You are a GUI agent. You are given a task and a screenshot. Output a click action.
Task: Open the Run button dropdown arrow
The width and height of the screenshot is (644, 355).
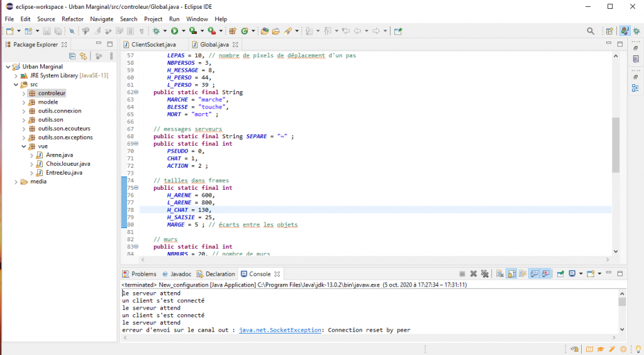[183, 31]
